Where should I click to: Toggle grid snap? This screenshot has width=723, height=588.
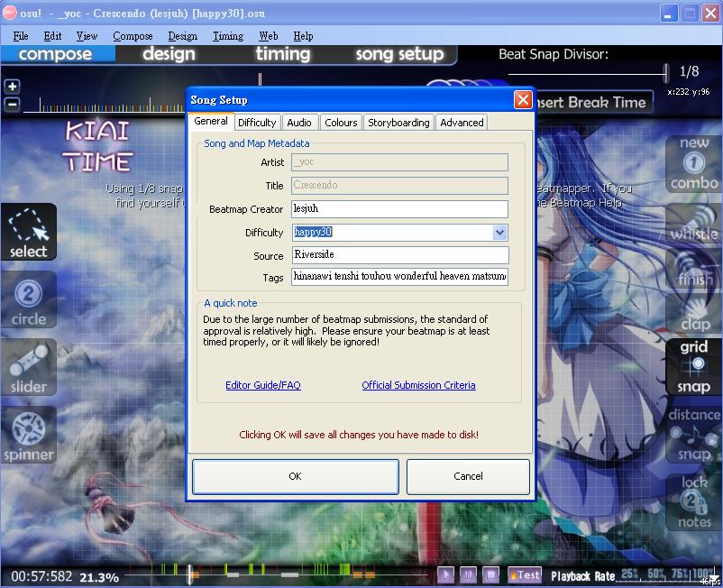click(694, 368)
